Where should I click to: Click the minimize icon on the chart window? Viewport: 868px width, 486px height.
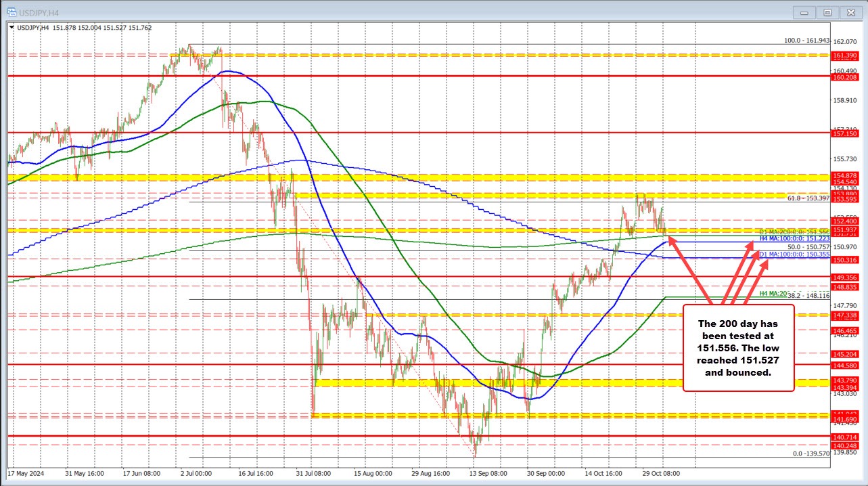pyautogui.click(x=804, y=12)
